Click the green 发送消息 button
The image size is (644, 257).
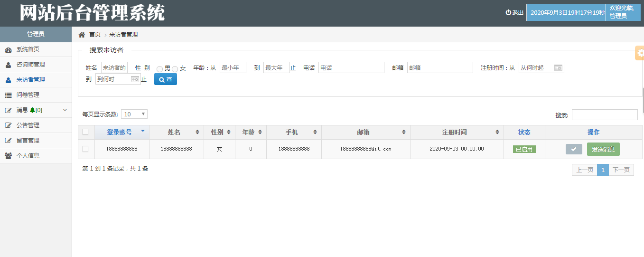click(603, 149)
